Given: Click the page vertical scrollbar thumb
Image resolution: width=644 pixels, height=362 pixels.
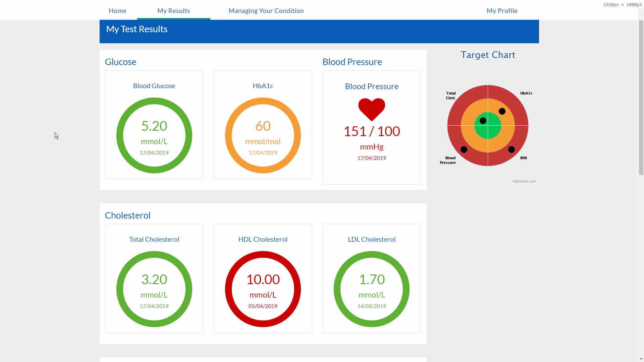Looking at the screenshot, I should tap(641, 97).
